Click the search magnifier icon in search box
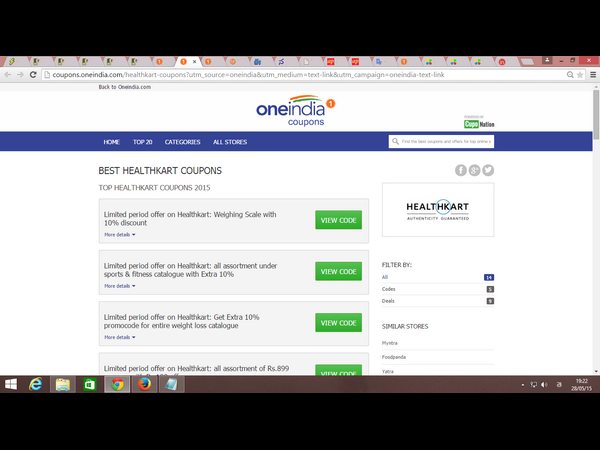This screenshot has width=600, height=450. click(395, 142)
